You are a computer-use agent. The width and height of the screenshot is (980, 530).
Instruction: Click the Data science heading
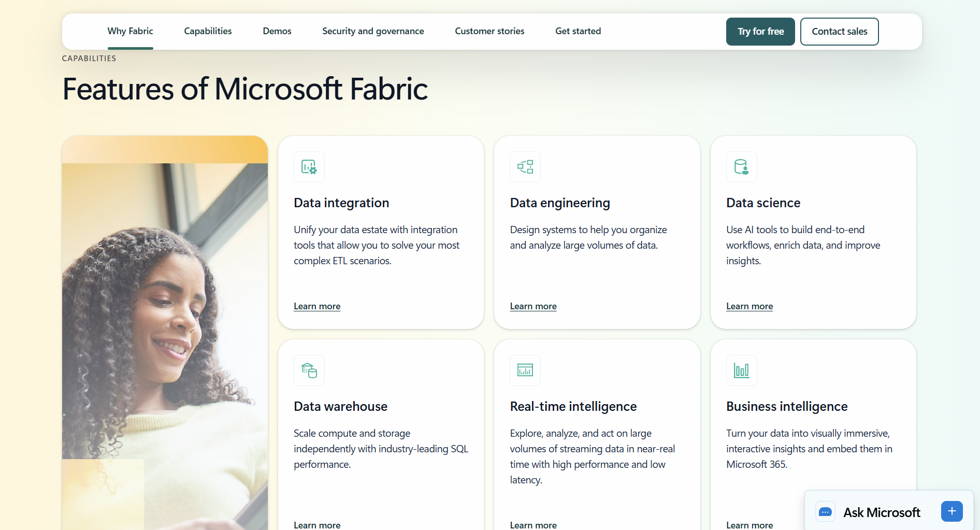click(763, 203)
